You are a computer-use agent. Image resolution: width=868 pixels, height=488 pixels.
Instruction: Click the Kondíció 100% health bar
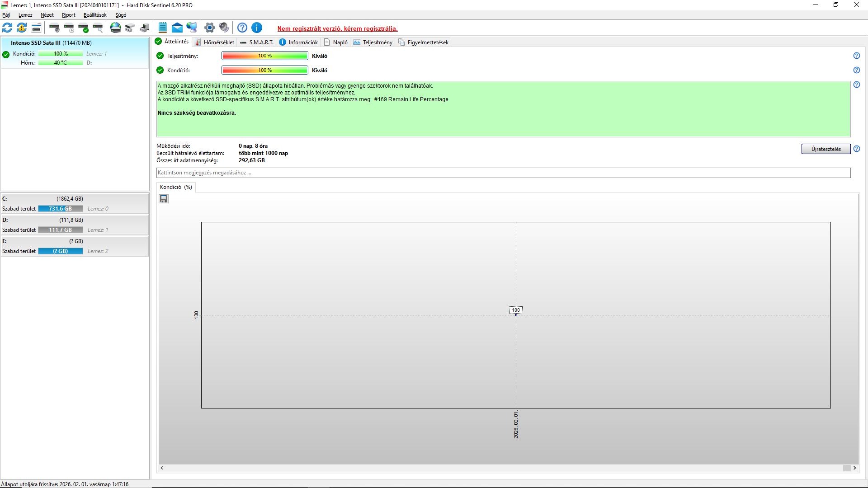click(265, 70)
